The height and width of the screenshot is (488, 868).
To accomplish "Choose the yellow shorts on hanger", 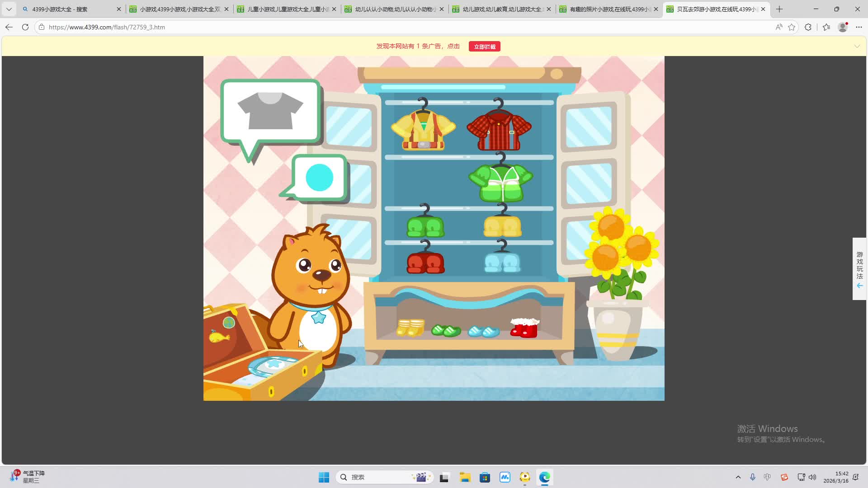I will point(502,226).
